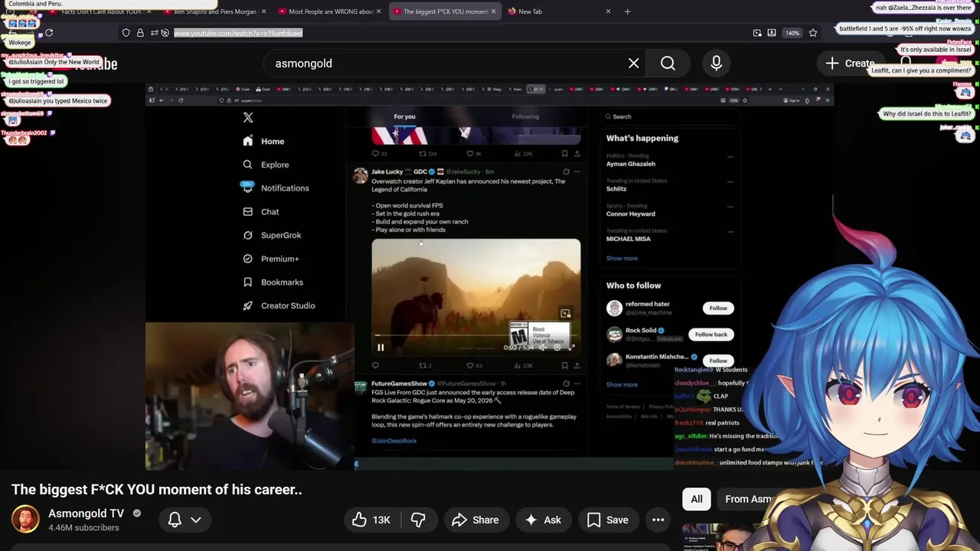Screen dimensions: 980x551
Task: Select the Following tab in the video
Action: click(525, 117)
